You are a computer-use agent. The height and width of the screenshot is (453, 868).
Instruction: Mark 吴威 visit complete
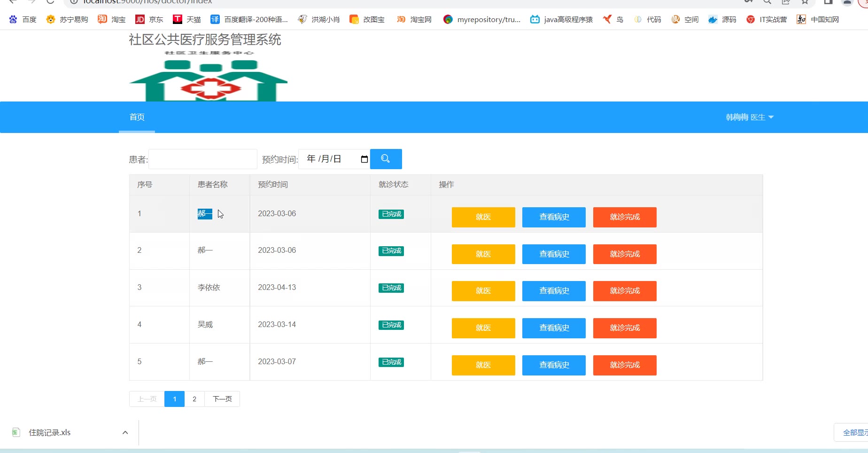(x=625, y=328)
